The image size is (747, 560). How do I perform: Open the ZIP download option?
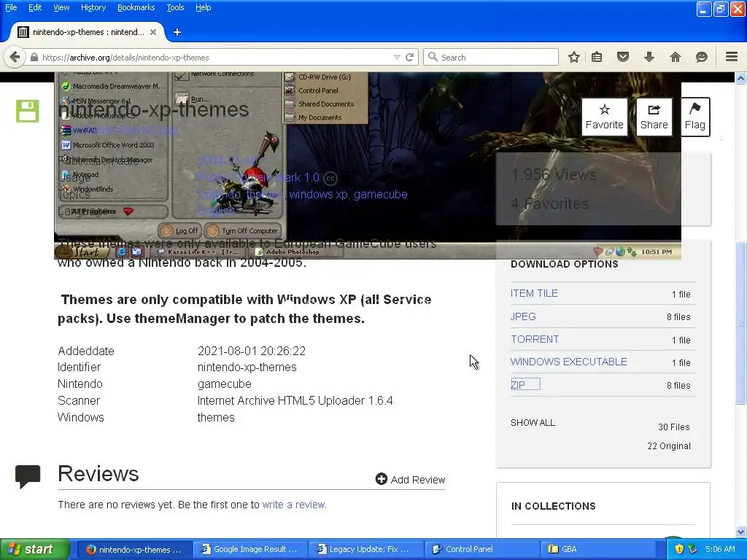coord(518,385)
